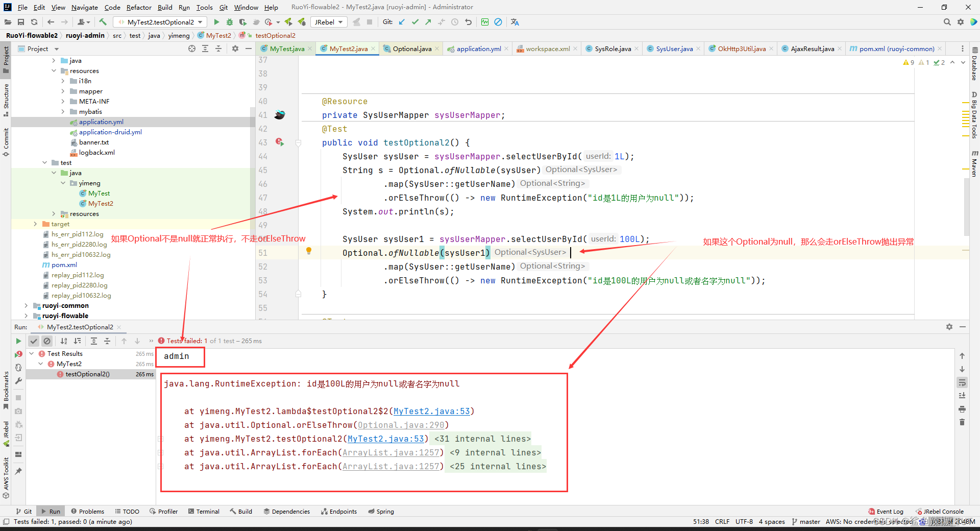Expand the target folder in project tree

35,224
